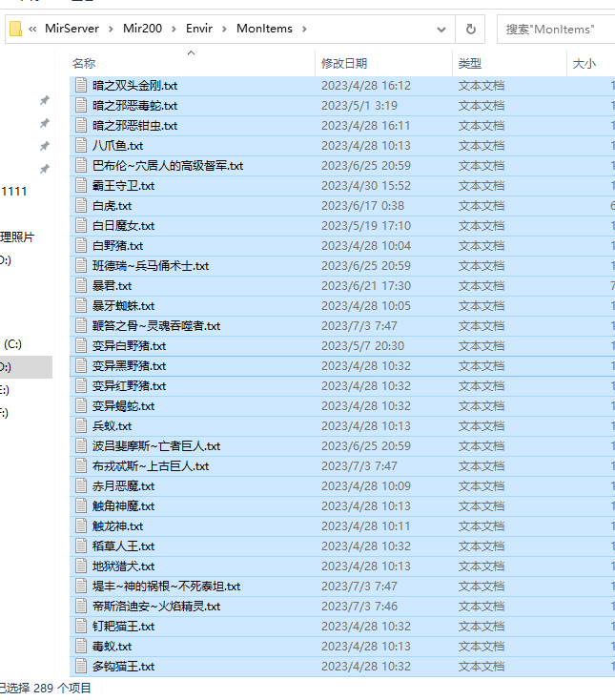
Task: Click file icon of 霸王守卫.txt
Action: coord(81,185)
